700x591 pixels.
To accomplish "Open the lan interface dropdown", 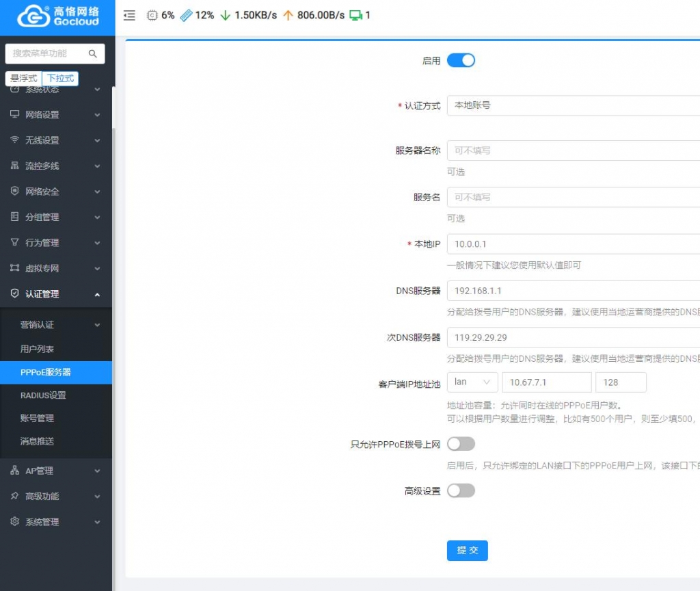I will (x=472, y=382).
